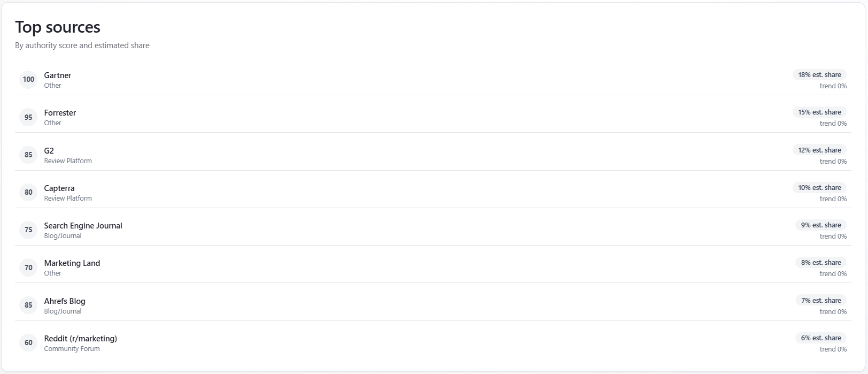Select the Capterra source title

(59, 188)
